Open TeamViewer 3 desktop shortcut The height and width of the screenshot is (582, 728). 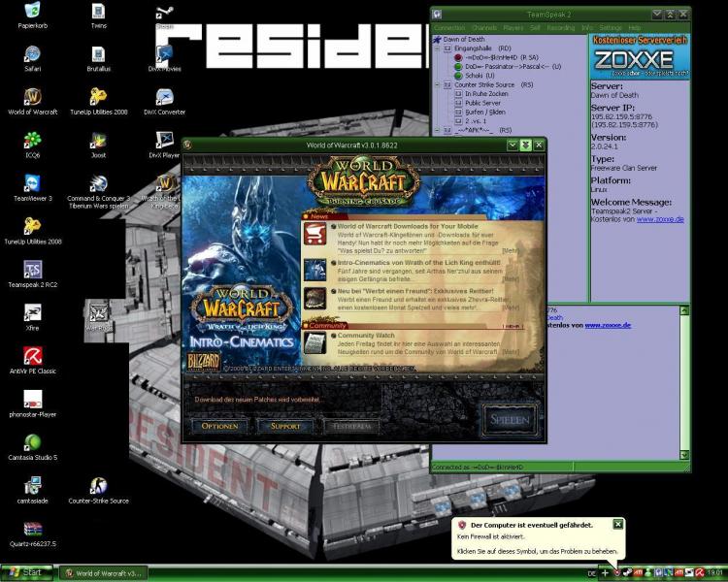pyautogui.click(x=32, y=187)
